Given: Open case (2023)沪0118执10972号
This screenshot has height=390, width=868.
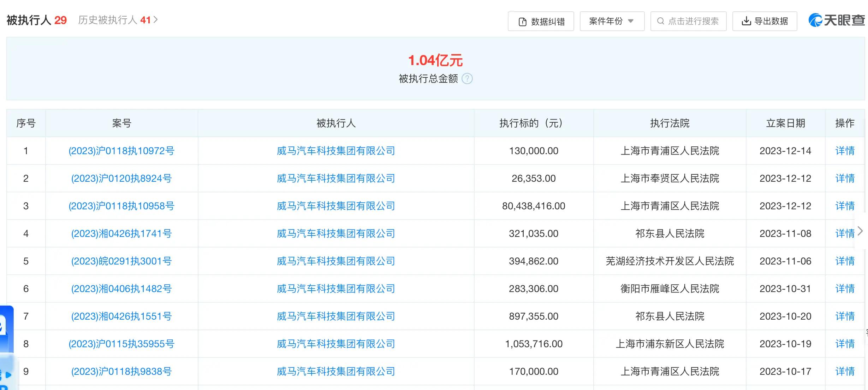Looking at the screenshot, I should [x=121, y=151].
